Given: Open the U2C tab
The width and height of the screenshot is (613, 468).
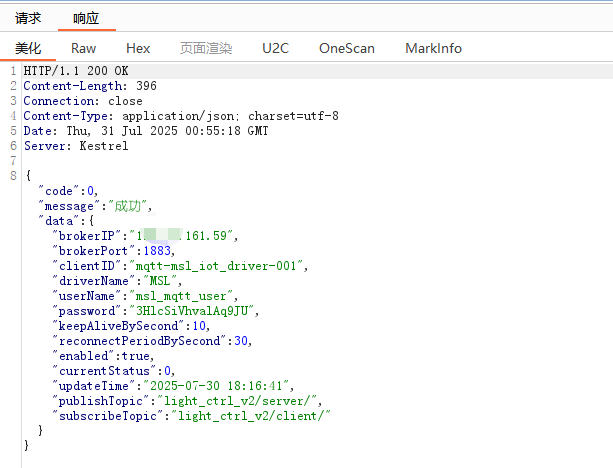Looking at the screenshot, I should pos(275,48).
